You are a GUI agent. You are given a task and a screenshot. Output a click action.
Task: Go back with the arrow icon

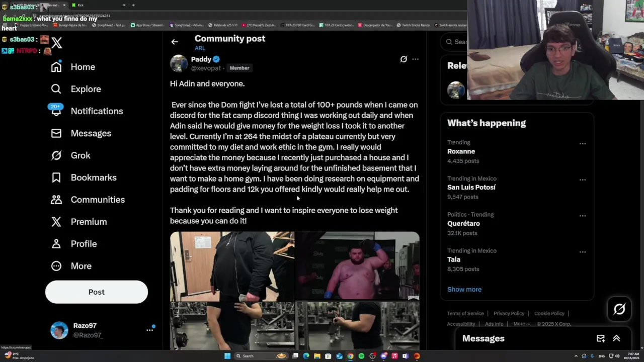click(175, 42)
